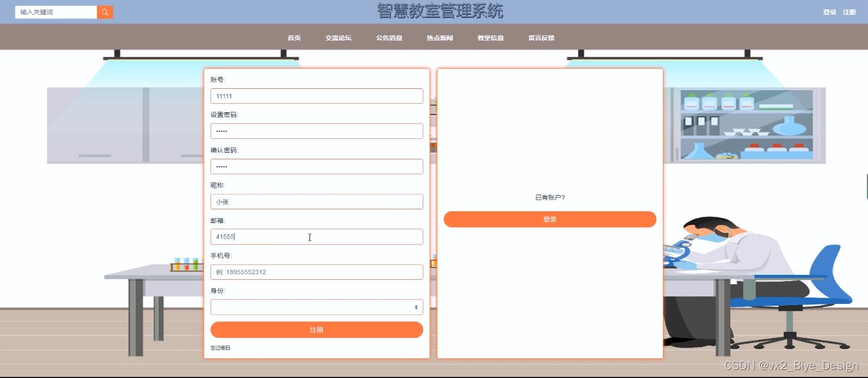The width and height of the screenshot is (868, 378).
Task: Click the 邮箱 field containing 41555
Action: pos(316,237)
